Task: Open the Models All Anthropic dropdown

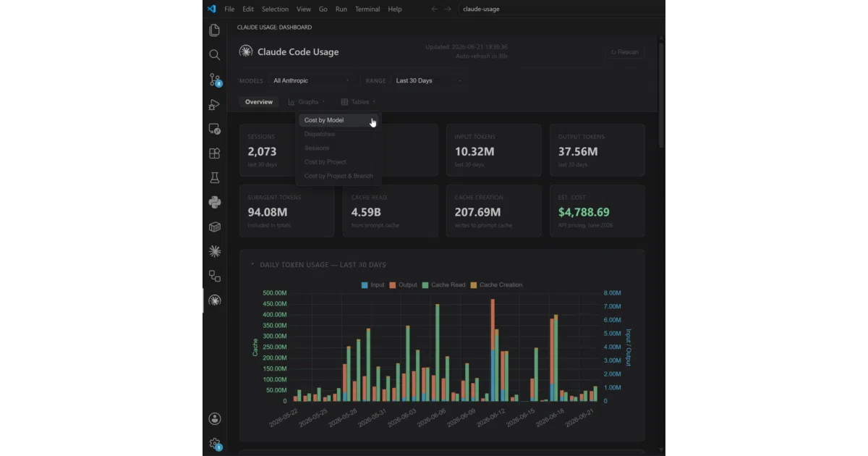Action: click(310, 81)
